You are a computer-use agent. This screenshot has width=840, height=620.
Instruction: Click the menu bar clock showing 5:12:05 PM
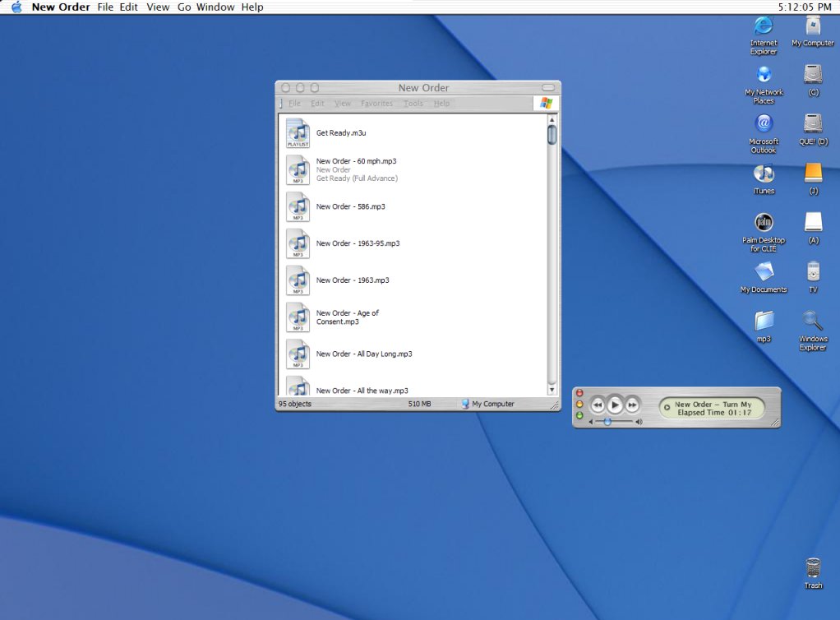point(805,7)
